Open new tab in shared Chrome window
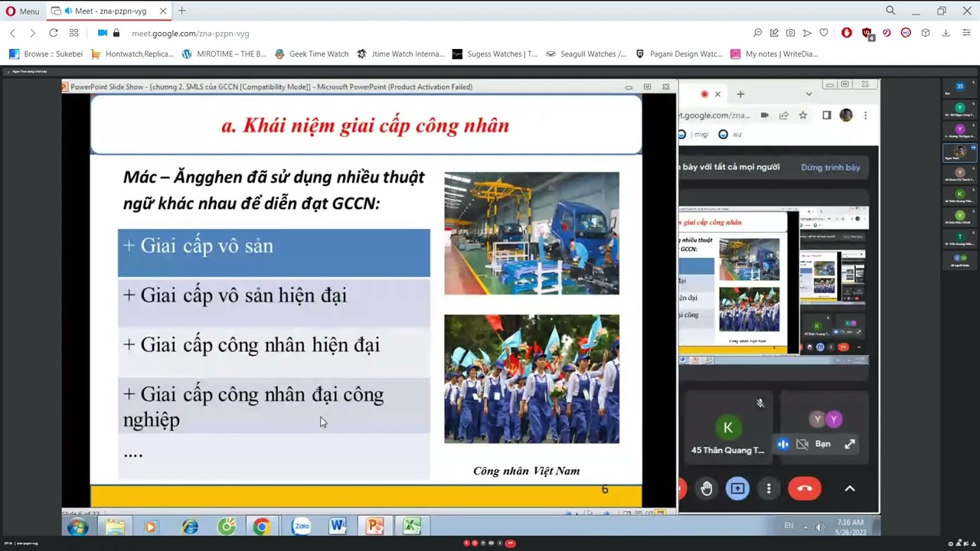980x551 pixels. 740,94
